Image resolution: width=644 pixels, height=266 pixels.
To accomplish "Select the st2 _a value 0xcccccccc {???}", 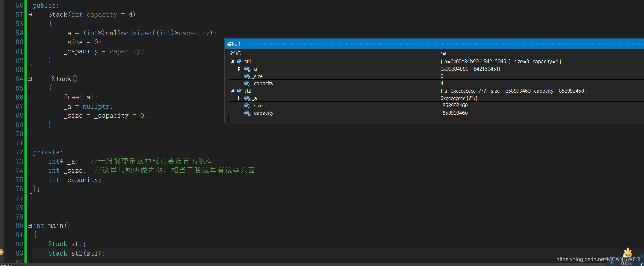I will point(459,98).
